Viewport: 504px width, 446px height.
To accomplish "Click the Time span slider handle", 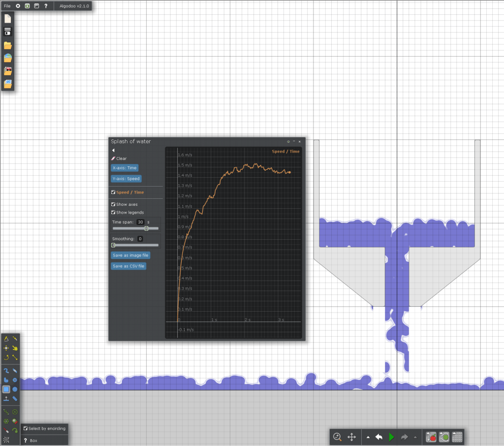I will pos(146,228).
